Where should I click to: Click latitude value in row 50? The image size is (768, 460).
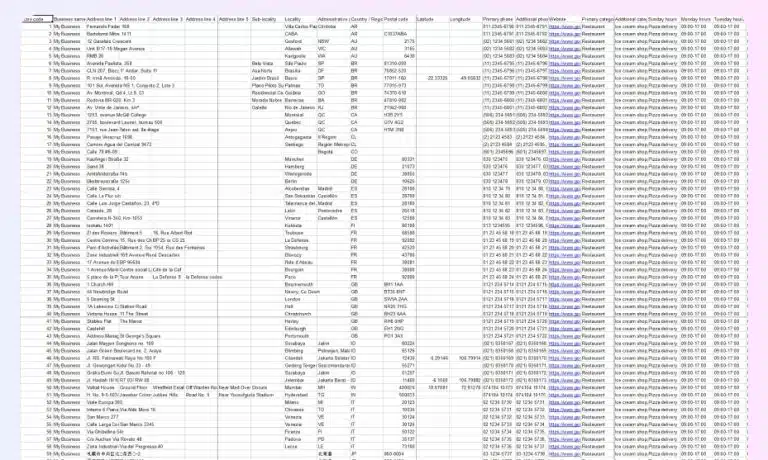pyautogui.click(x=438, y=387)
